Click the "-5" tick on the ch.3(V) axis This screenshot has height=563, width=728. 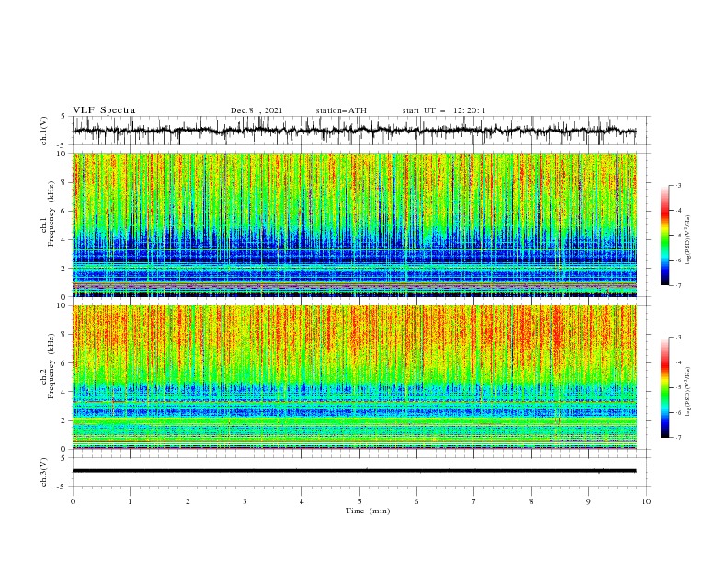[63, 487]
